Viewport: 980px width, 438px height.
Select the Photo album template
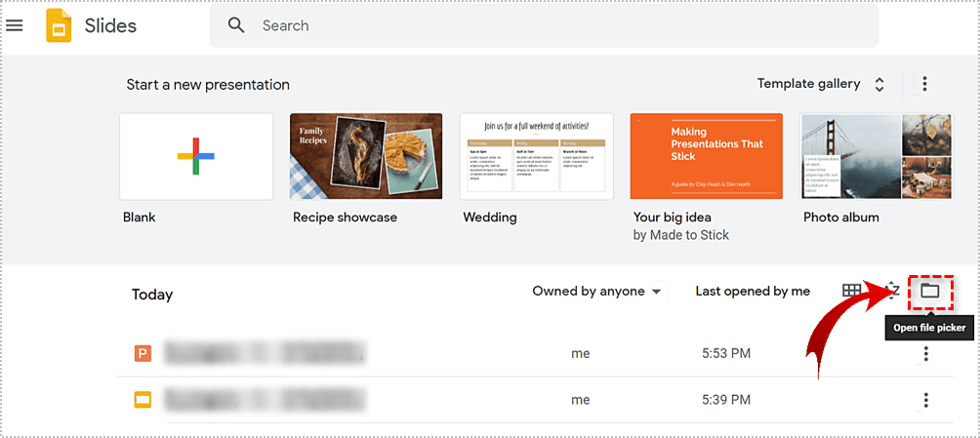[x=876, y=156]
